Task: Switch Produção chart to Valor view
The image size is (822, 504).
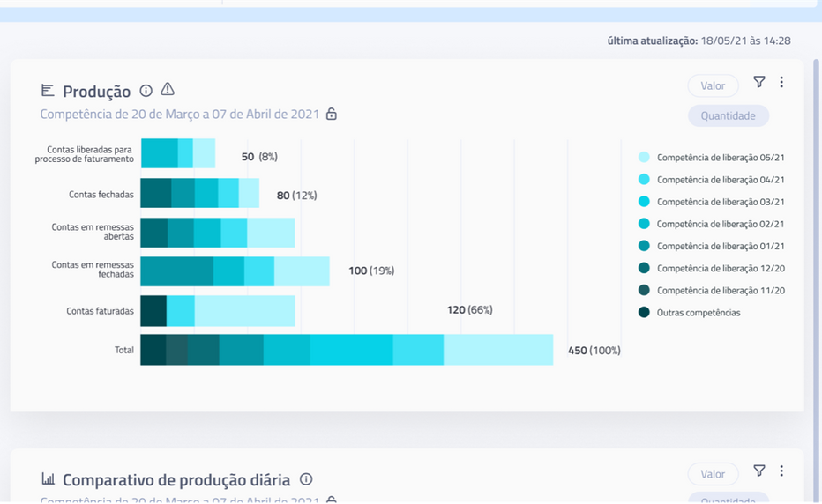Action: pyautogui.click(x=713, y=85)
